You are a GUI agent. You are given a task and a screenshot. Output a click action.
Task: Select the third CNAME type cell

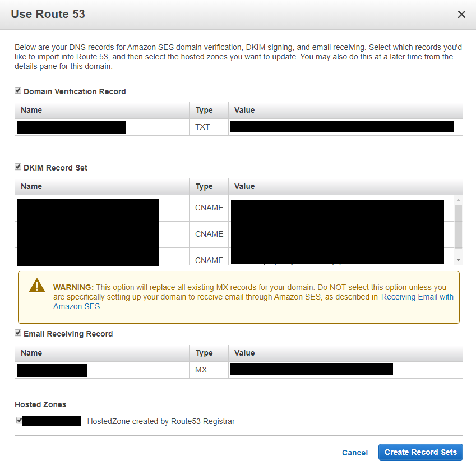coord(209,257)
